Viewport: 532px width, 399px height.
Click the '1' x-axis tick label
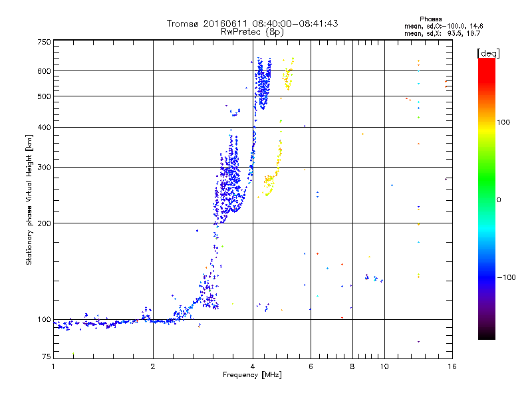click(x=53, y=366)
